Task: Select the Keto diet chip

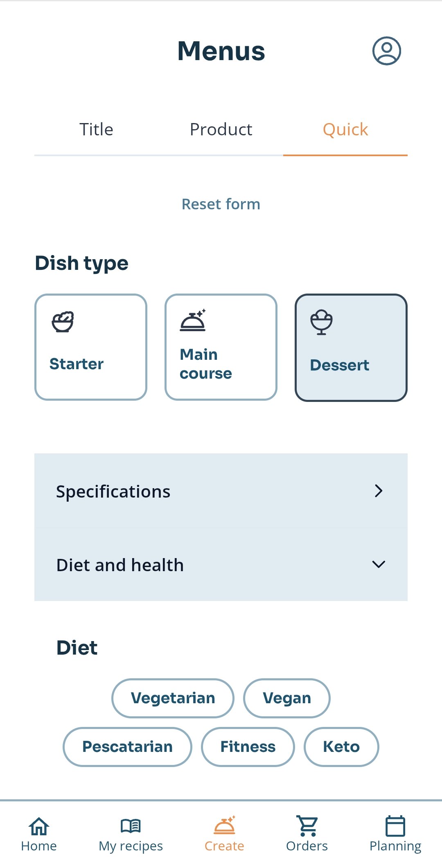Action: click(341, 747)
